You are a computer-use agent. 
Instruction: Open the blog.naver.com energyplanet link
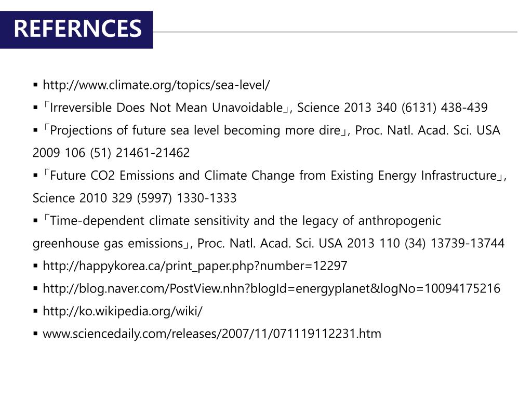271,288
